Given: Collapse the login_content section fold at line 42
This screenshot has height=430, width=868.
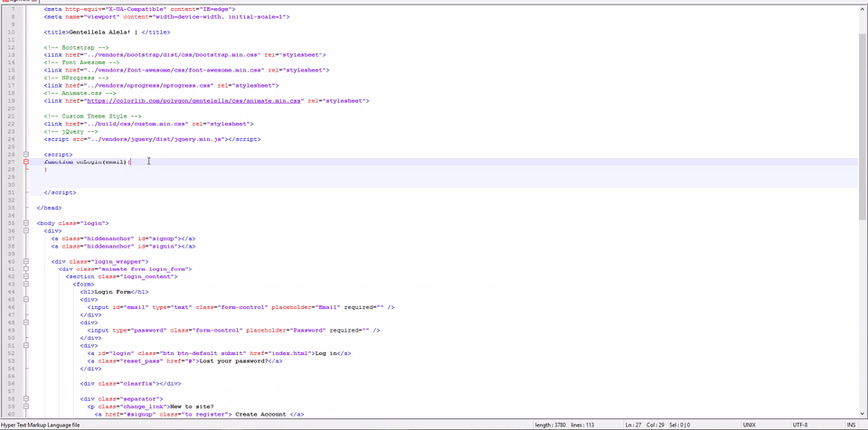Looking at the screenshot, I should click(x=26, y=276).
